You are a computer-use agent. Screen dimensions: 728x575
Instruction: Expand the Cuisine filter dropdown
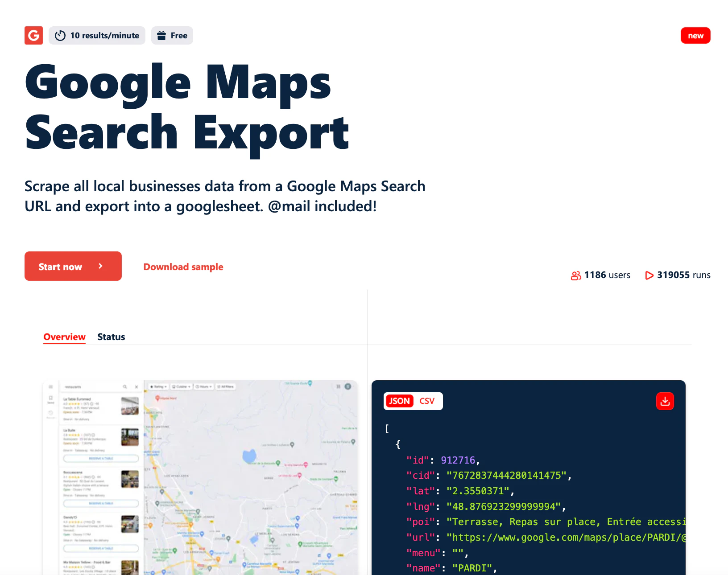(x=181, y=386)
